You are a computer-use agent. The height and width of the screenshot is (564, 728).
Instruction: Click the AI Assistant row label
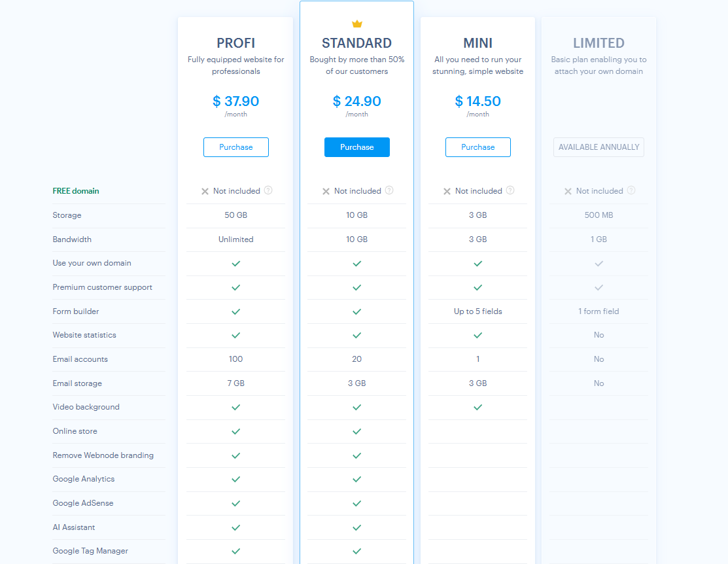[x=74, y=527]
